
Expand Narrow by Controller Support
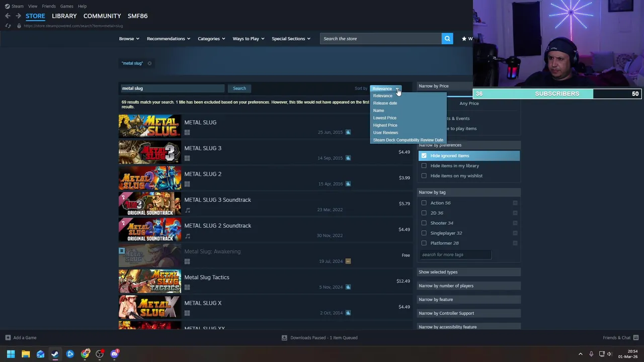(x=469, y=313)
